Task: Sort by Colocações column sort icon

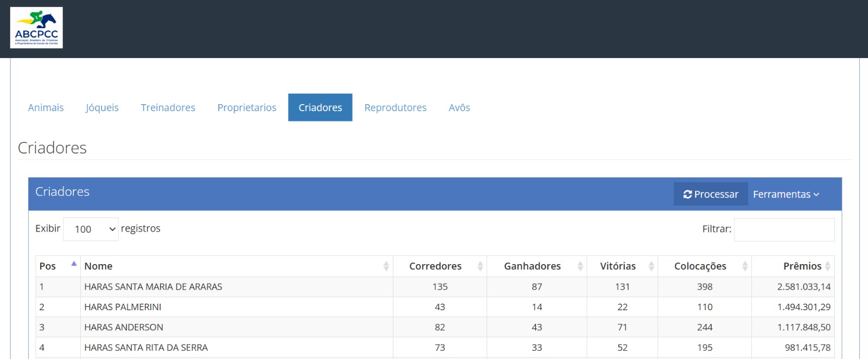Action: click(745, 266)
